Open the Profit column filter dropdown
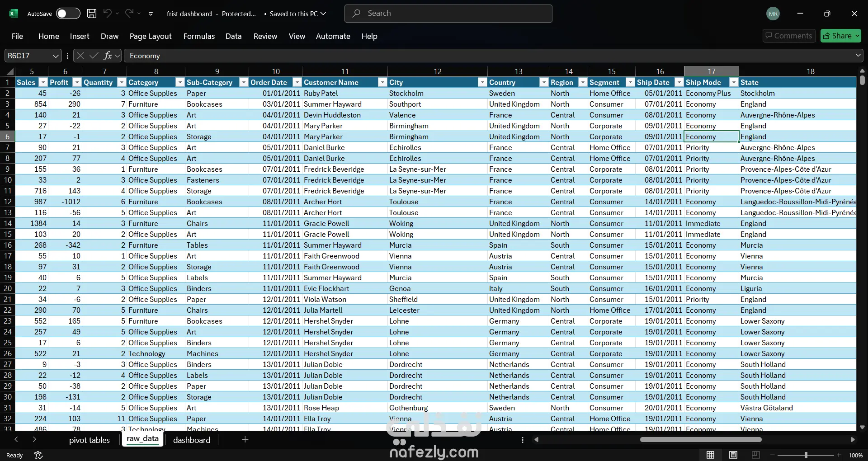868x461 pixels. (77, 82)
